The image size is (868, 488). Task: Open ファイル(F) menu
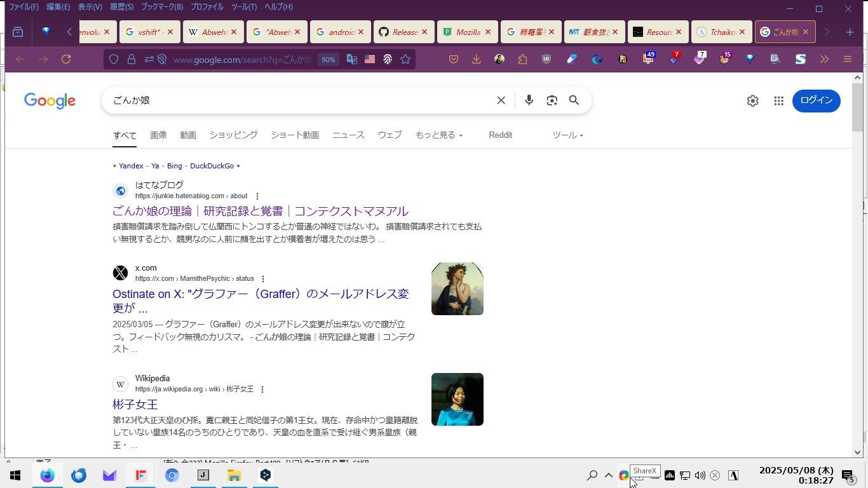24,7
